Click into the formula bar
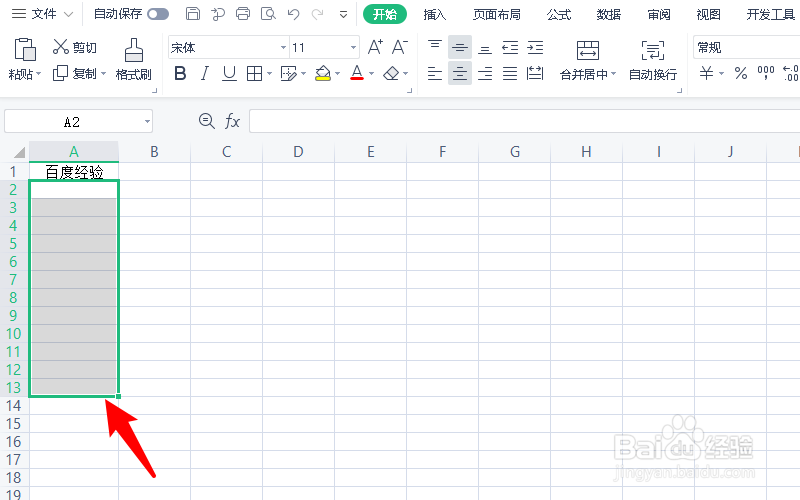800x500 pixels. 524,121
